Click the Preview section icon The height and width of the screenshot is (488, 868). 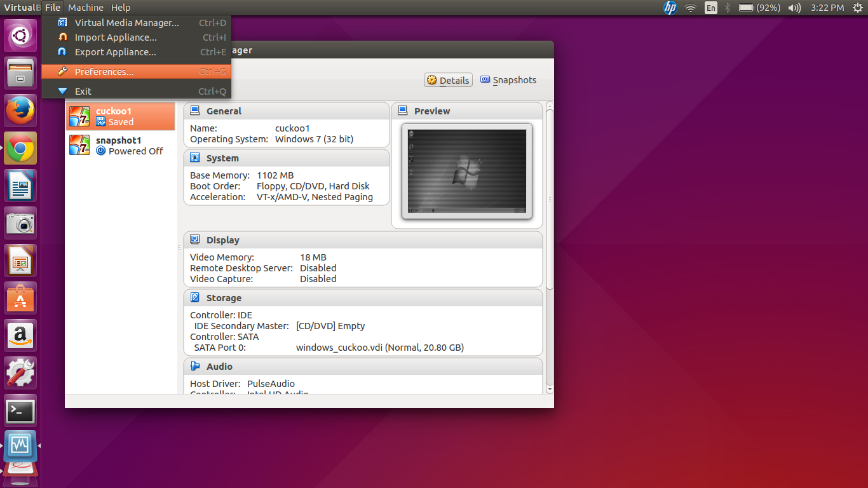coord(403,111)
